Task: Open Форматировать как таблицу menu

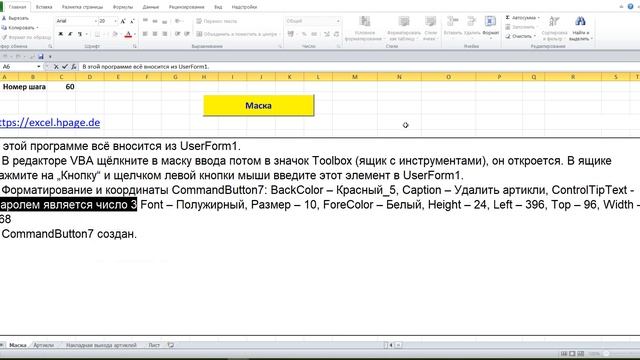Action: tap(404, 29)
